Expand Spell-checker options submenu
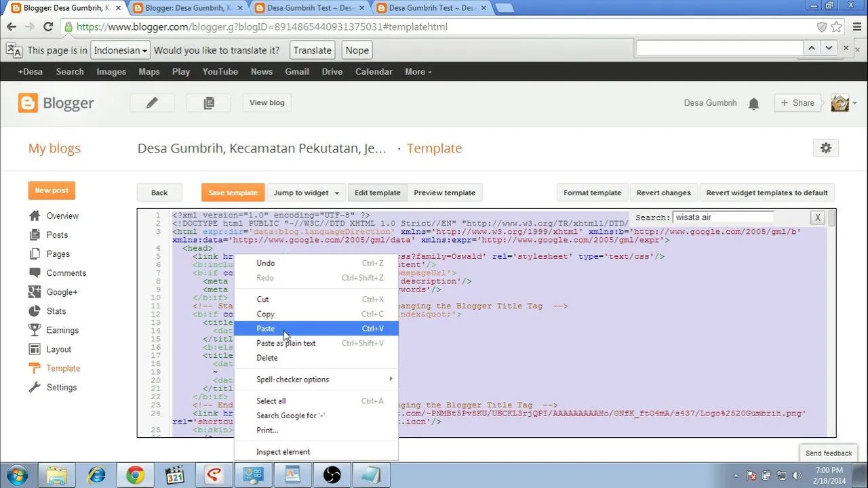 [x=316, y=379]
